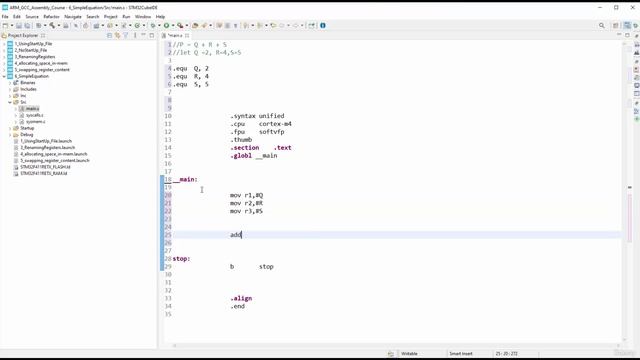Open the Window menu

pos(143,17)
